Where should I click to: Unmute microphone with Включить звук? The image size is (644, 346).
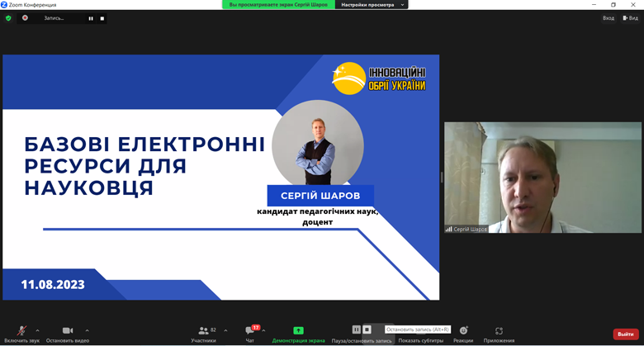(21, 332)
